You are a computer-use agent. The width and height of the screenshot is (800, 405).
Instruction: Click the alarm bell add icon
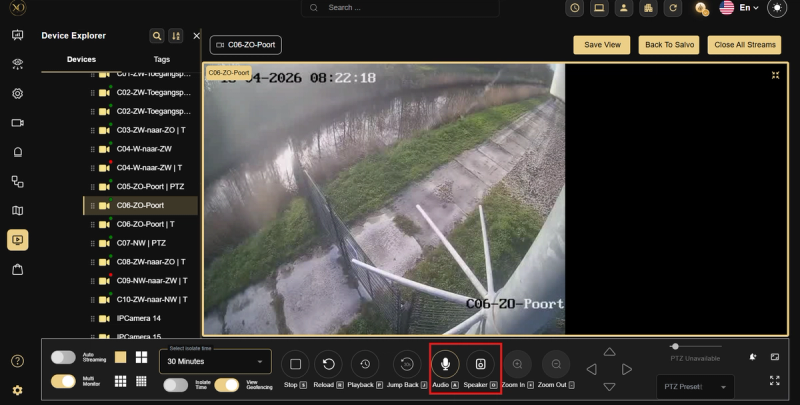753,357
